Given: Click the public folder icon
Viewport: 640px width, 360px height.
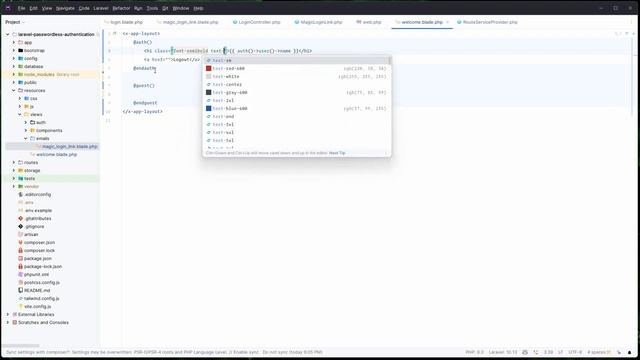Looking at the screenshot, I should tap(20, 82).
